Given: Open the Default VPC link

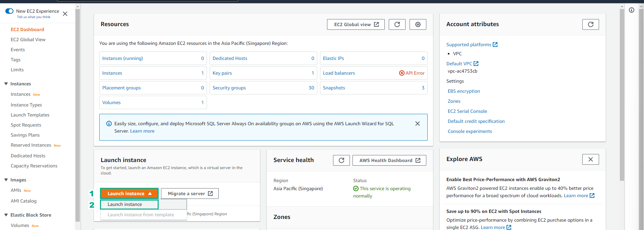Looking at the screenshot, I should pos(462,64).
